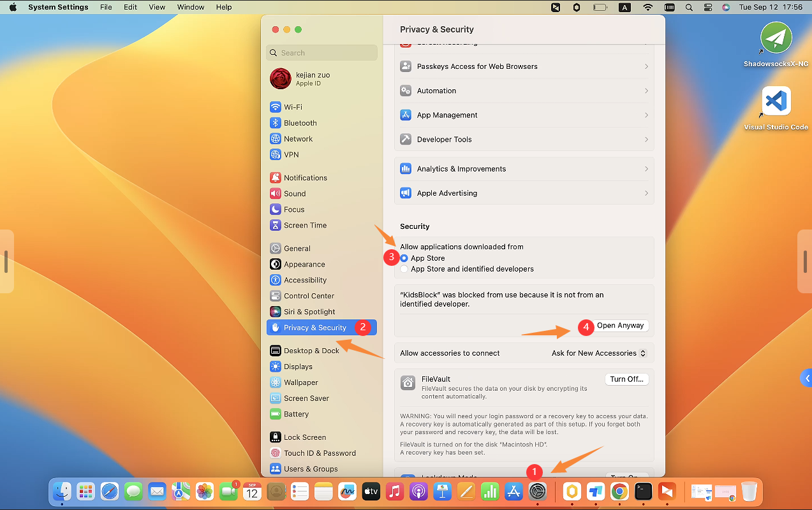Select highlighted Privacy & Security sidebar item
The image size is (812, 510).
tap(321, 328)
